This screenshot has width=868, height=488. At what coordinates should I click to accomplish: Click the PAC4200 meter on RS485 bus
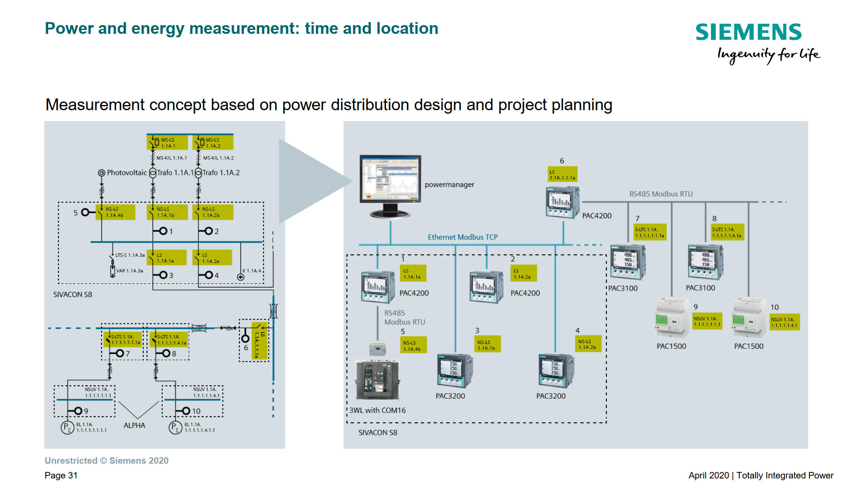point(562,202)
